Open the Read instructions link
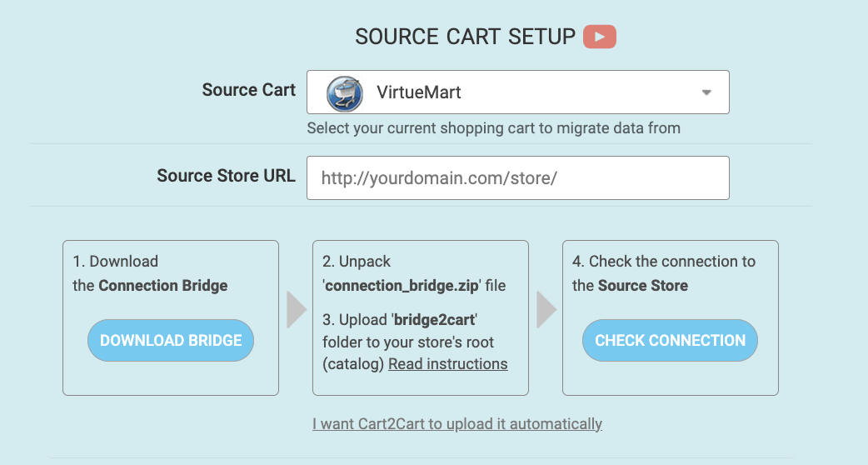Viewport: 868px width, 465px height. point(448,364)
